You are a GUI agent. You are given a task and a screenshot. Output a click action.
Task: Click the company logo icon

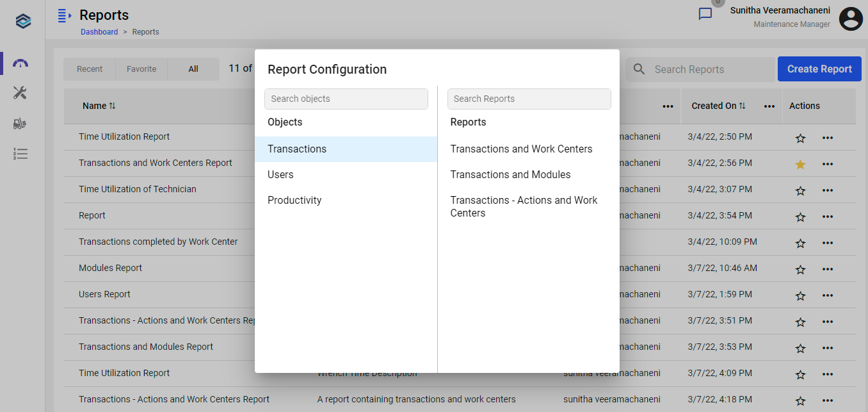23,21
